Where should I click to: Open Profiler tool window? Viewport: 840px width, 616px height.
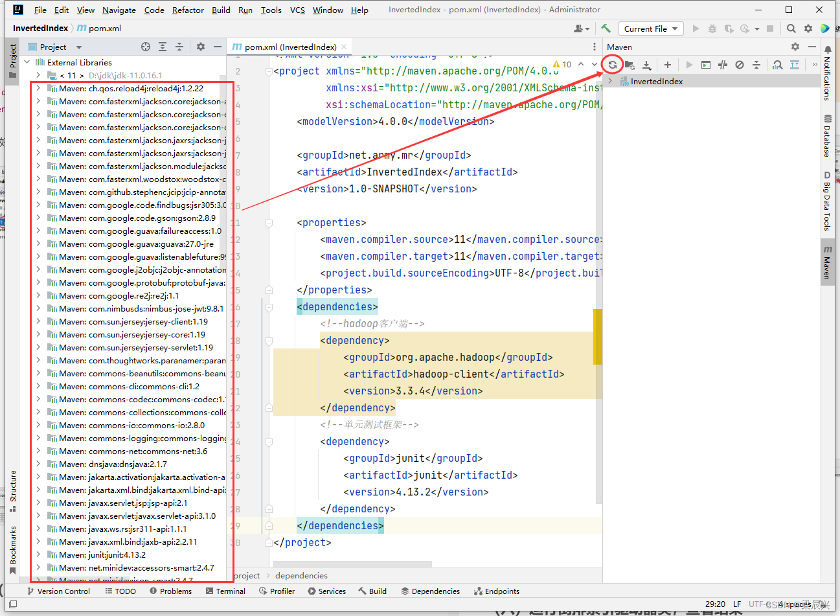coord(277,591)
